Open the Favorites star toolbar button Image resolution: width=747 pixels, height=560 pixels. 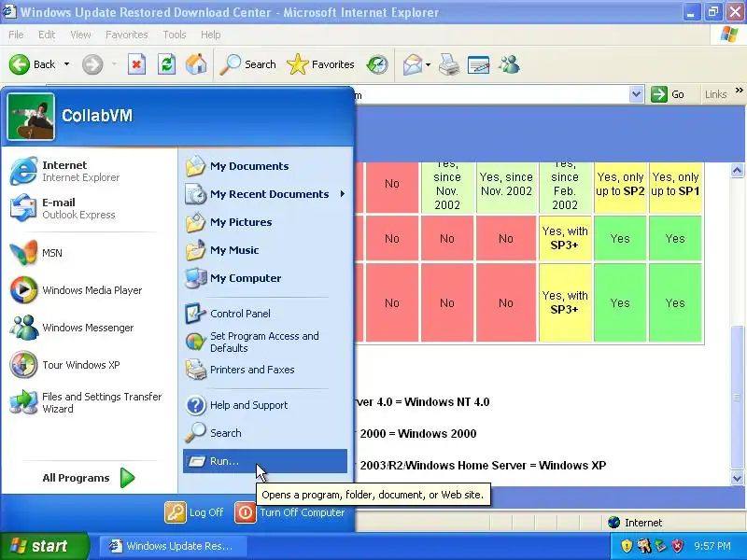[x=320, y=64]
